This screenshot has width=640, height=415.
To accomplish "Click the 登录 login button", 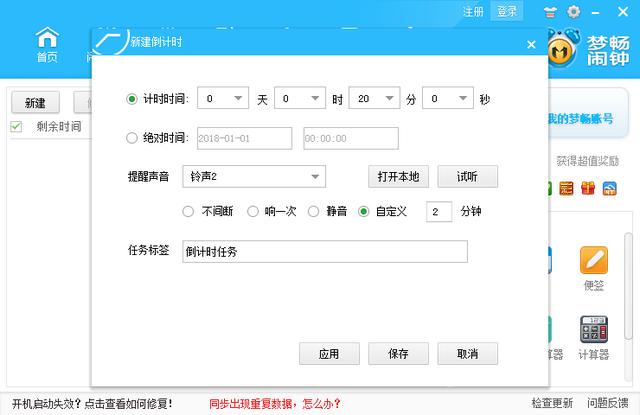I will click(507, 12).
